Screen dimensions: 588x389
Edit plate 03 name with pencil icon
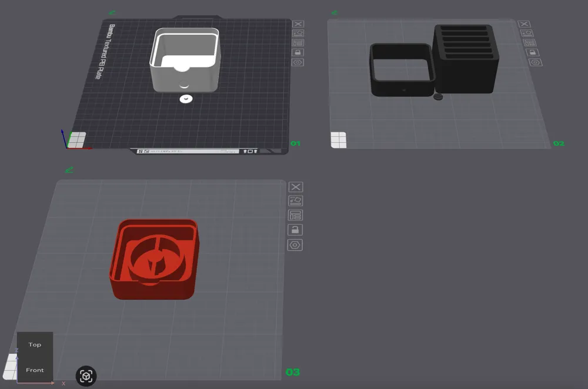[69, 170]
